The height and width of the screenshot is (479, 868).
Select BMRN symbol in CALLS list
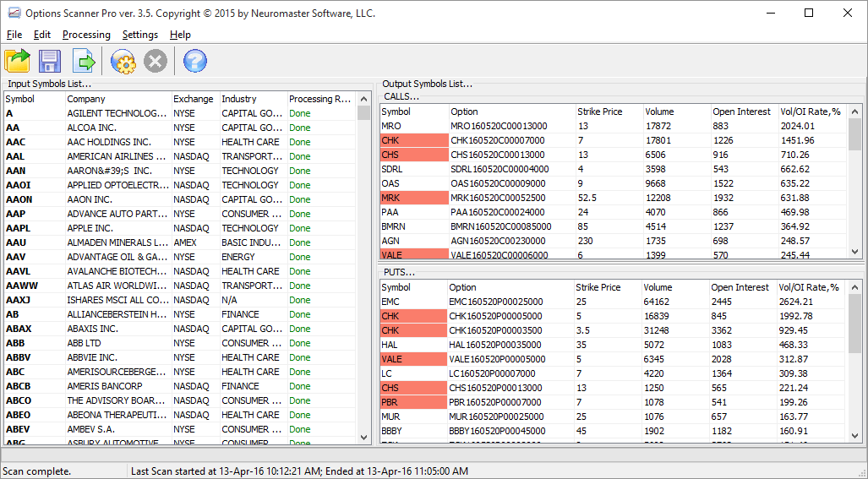pos(414,226)
